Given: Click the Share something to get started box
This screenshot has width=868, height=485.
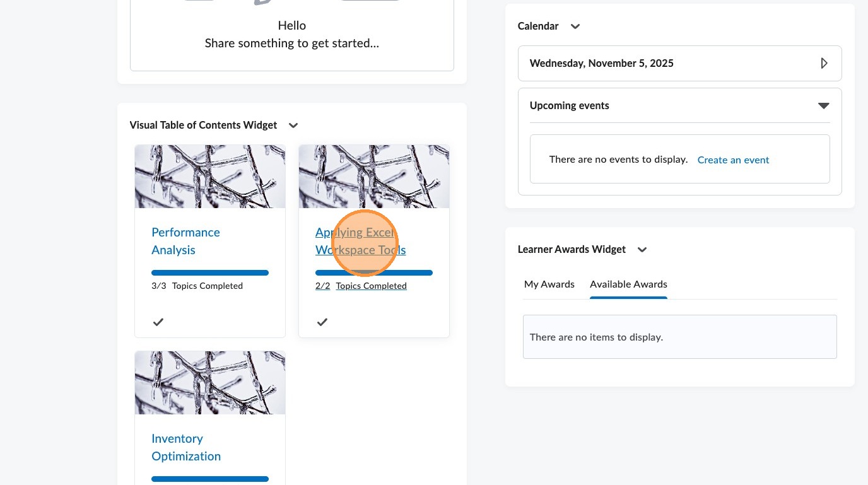Looking at the screenshot, I should coord(292,44).
